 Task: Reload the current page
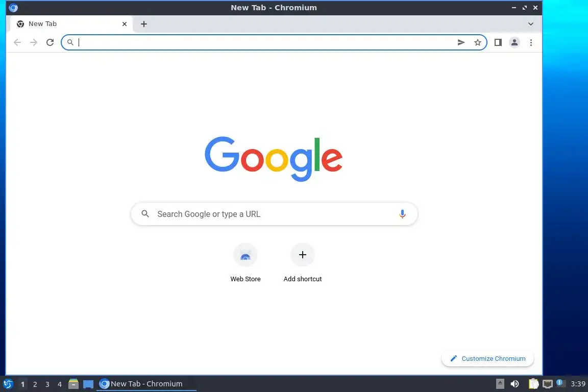click(x=50, y=42)
